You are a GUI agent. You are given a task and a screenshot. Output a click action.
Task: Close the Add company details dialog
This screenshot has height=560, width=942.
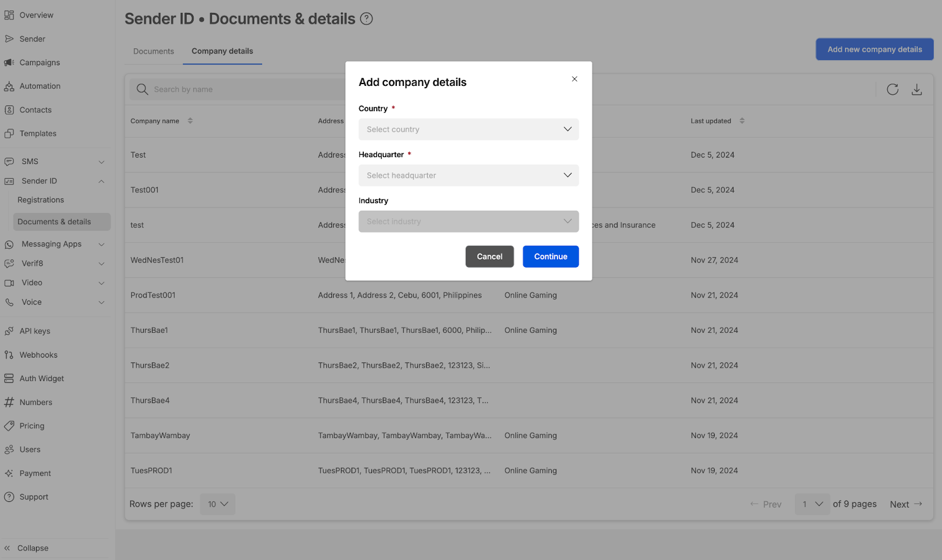tap(575, 79)
